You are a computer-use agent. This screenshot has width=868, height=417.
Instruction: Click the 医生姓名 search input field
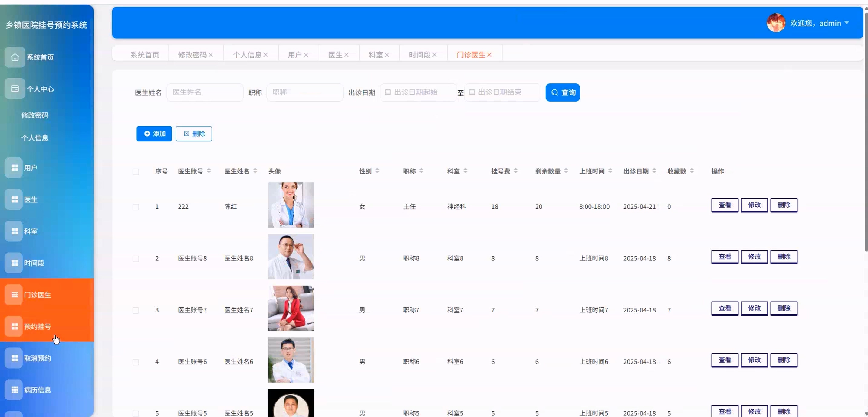pos(205,92)
